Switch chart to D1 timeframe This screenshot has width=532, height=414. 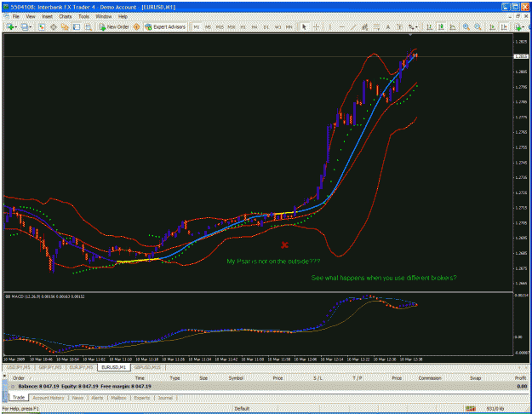pyautogui.click(x=266, y=26)
